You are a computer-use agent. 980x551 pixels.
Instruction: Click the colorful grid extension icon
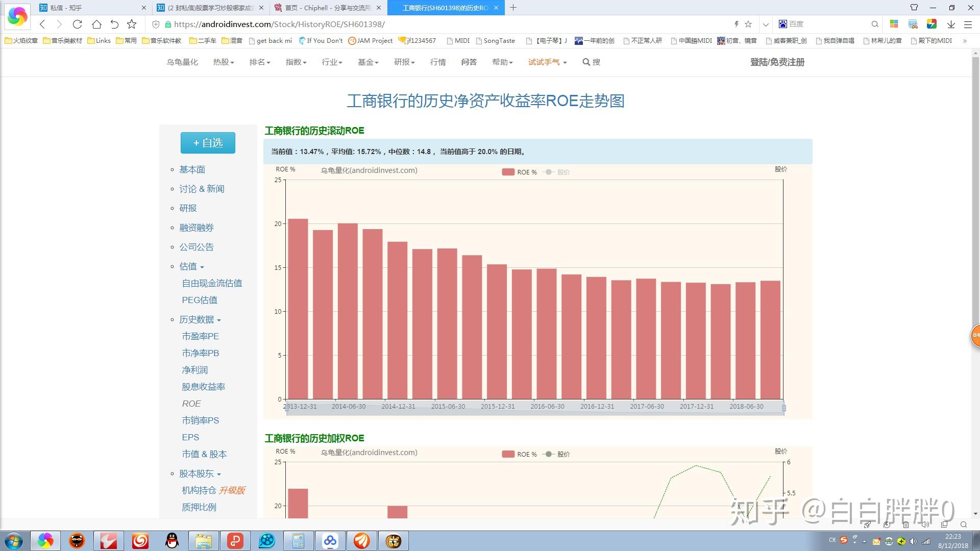894,24
